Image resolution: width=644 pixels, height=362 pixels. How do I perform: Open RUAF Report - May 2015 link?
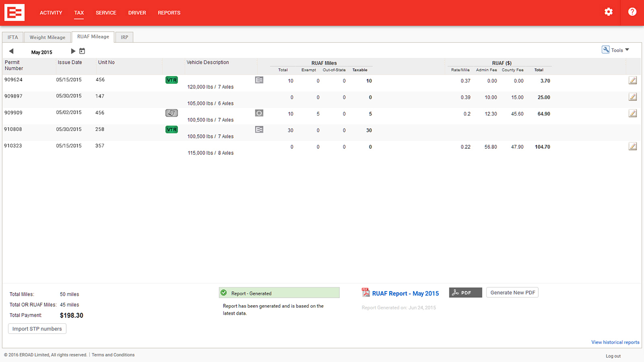405,293
